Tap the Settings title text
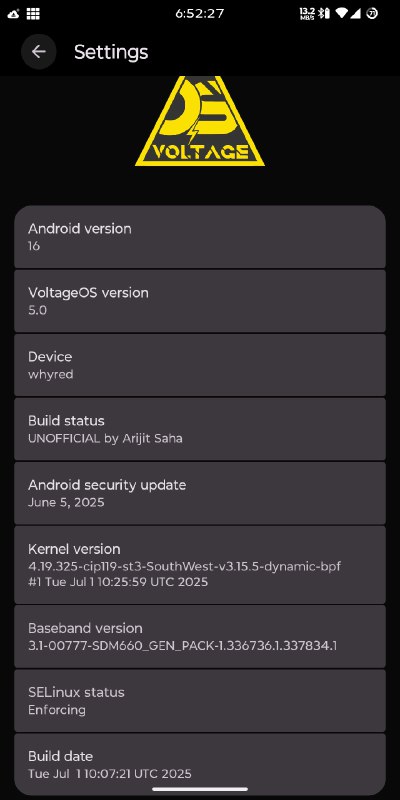This screenshot has width=400, height=800. pyautogui.click(x=111, y=52)
